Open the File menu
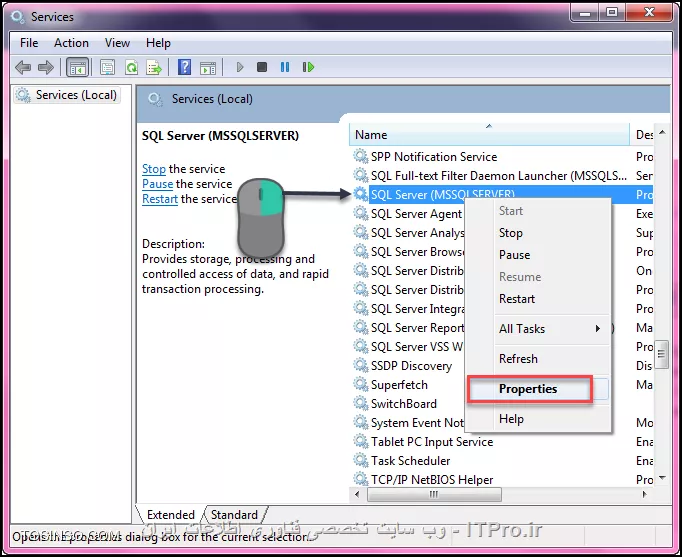 coord(29,43)
